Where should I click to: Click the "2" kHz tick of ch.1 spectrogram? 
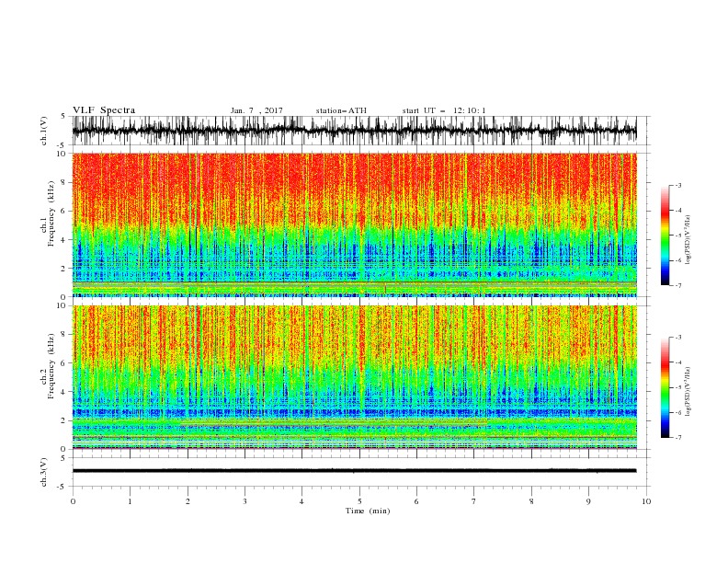(x=63, y=269)
